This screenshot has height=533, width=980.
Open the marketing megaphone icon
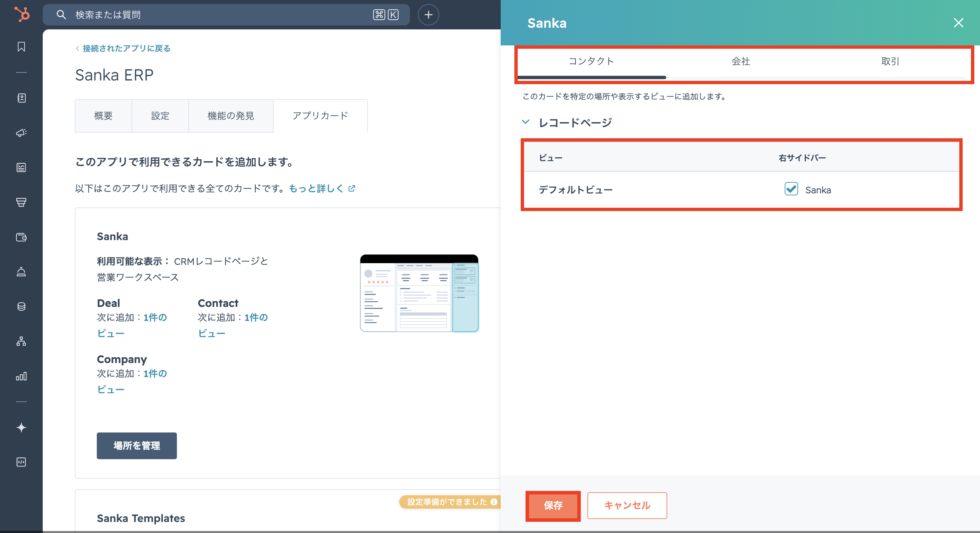tap(21, 133)
